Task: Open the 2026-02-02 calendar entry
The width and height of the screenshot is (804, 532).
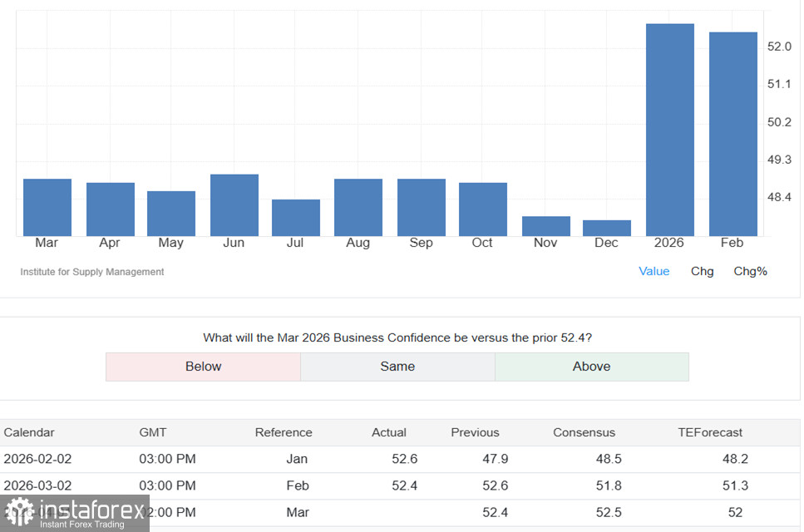Action: (37, 459)
